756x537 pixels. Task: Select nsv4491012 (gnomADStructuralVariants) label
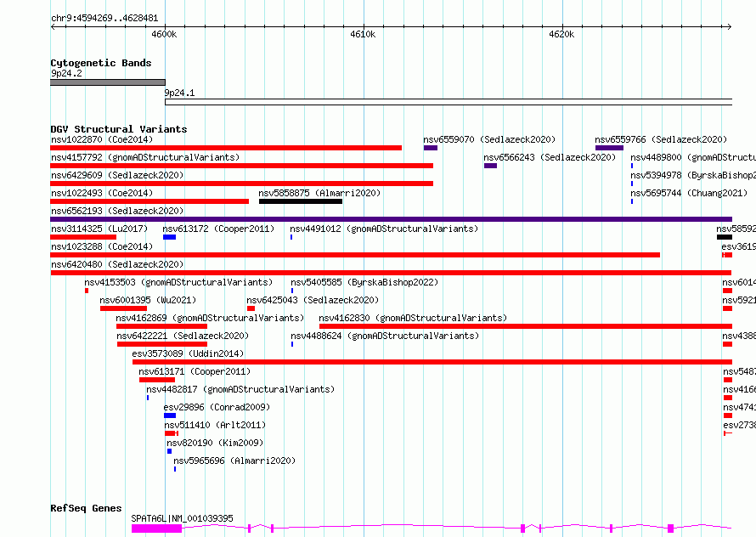click(384, 229)
